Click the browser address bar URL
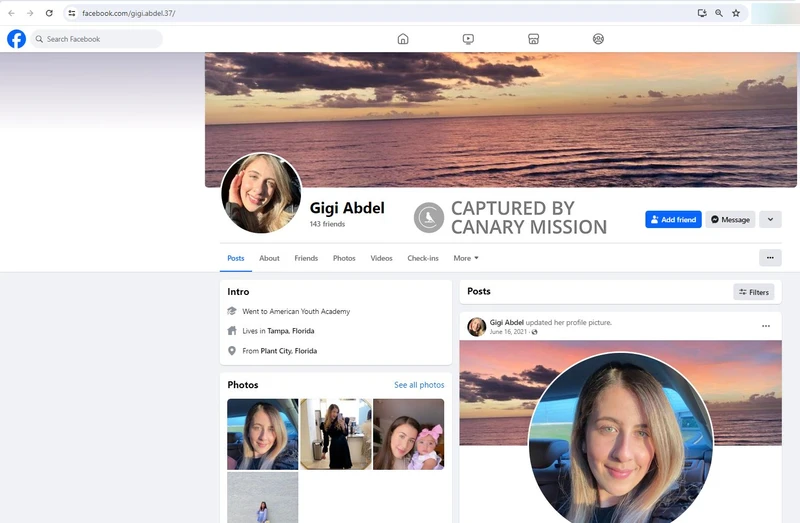800x523 pixels. click(129, 13)
